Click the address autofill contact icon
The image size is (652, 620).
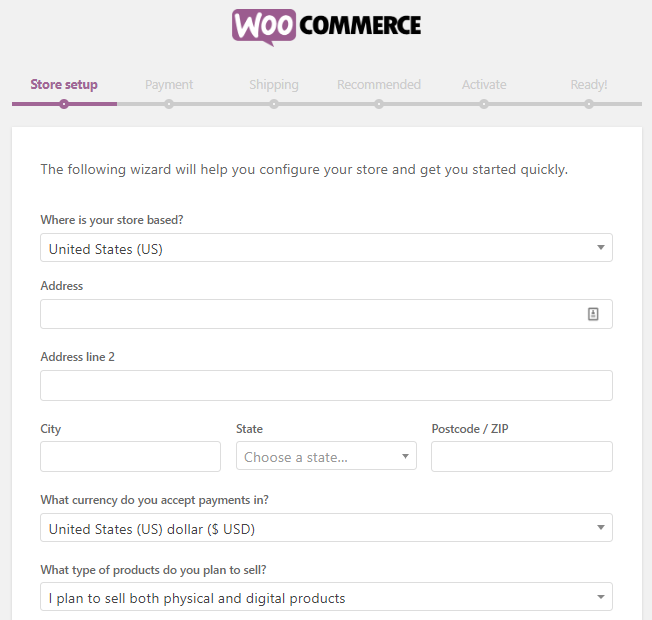click(x=593, y=314)
